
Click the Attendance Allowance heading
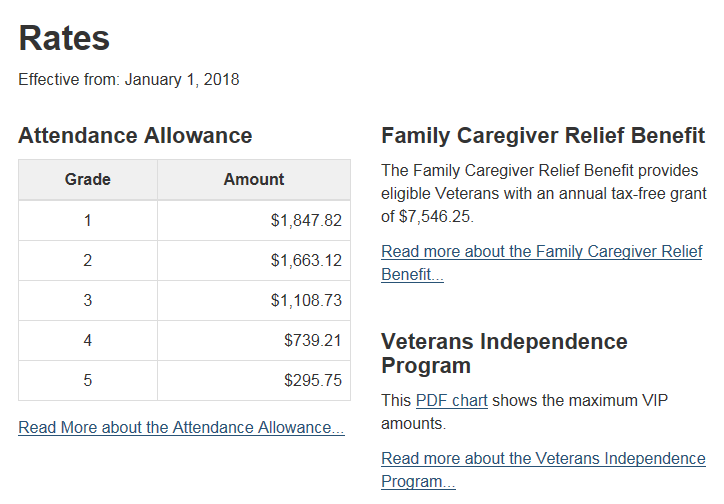[135, 136]
